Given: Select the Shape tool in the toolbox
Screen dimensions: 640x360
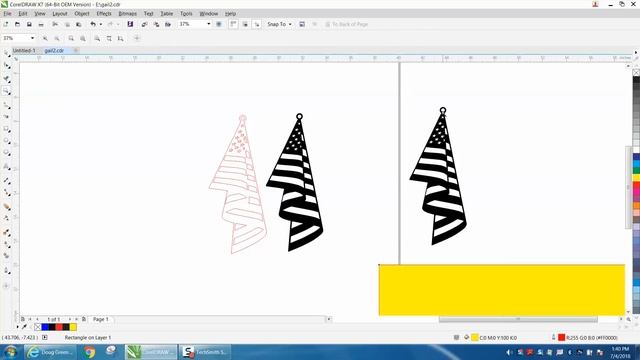Looking at the screenshot, I should [7, 66].
